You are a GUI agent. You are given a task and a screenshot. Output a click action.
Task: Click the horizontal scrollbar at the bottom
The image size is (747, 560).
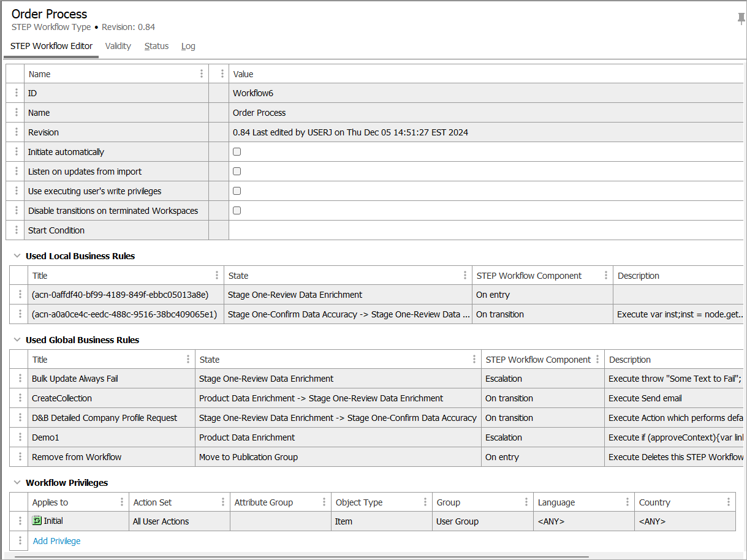pos(300,557)
